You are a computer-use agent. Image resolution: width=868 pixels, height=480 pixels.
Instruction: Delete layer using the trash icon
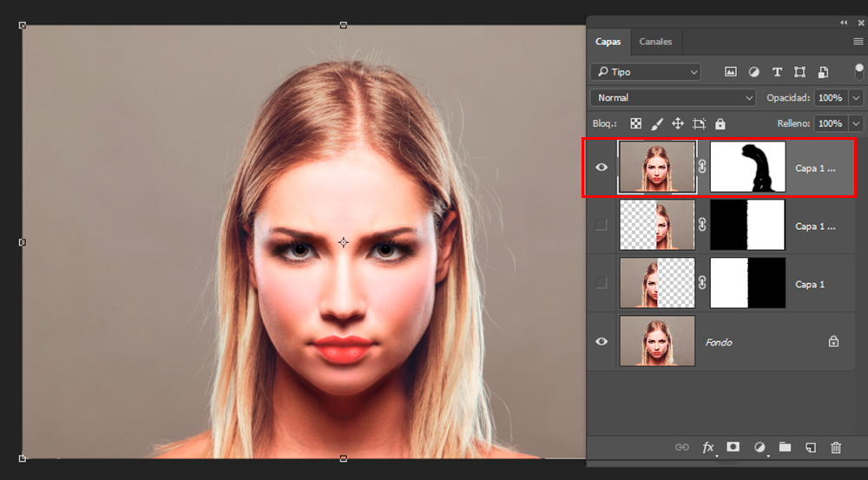[x=836, y=447]
